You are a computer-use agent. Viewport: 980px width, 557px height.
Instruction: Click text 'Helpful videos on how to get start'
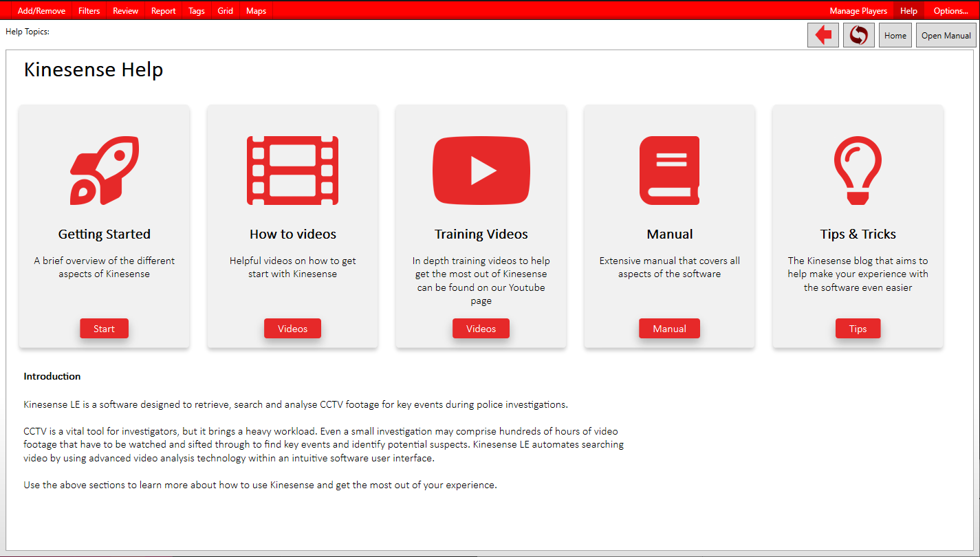pyautogui.click(x=293, y=267)
